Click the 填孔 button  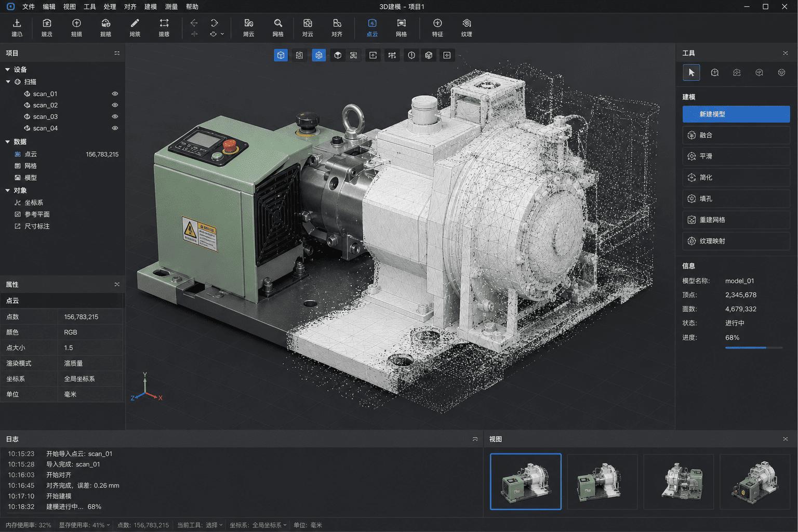736,198
